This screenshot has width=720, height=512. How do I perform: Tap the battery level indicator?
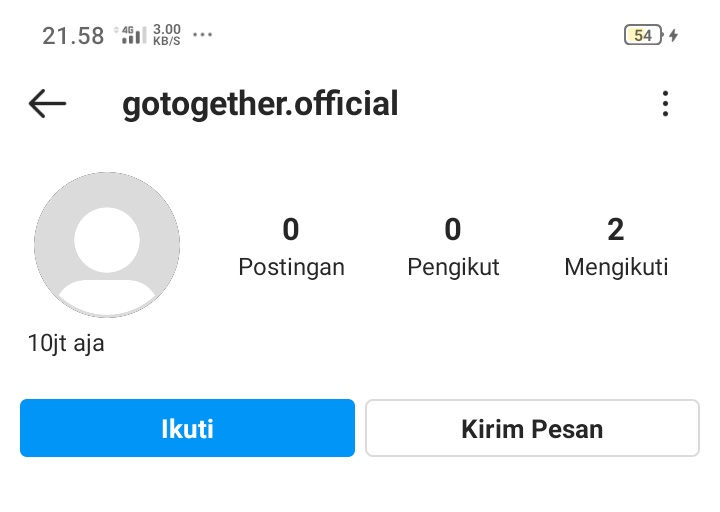pos(644,36)
